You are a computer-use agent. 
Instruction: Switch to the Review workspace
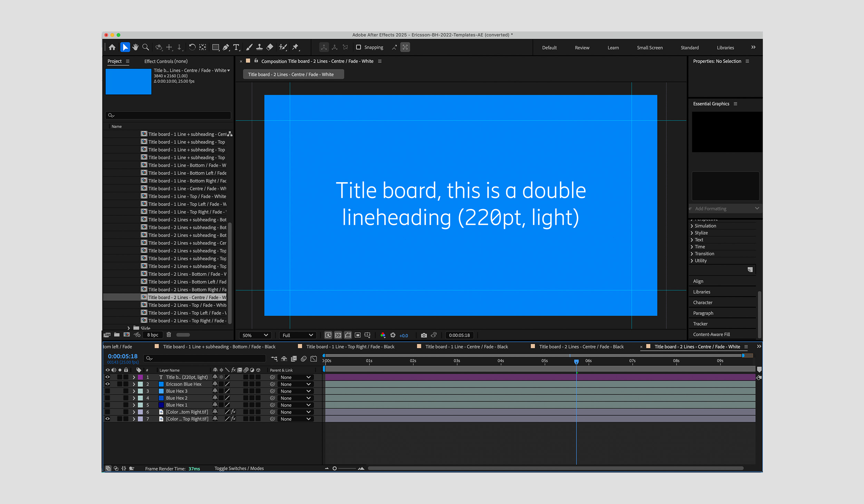pyautogui.click(x=582, y=48)
